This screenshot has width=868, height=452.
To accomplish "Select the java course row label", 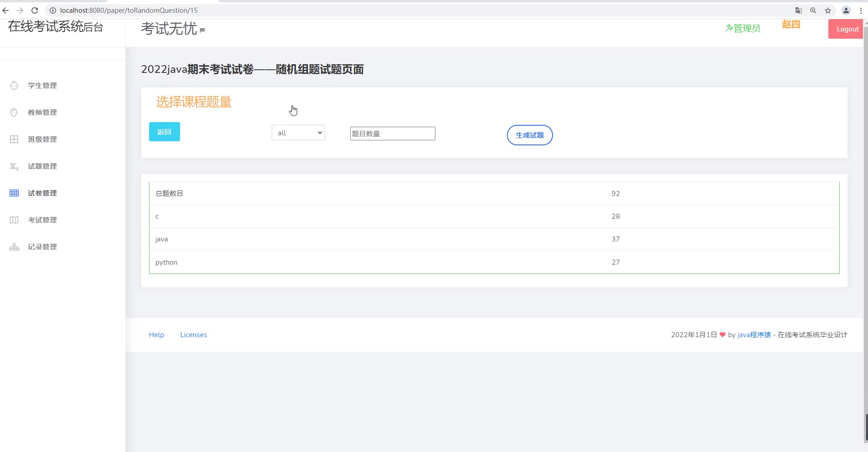I will coord(161,239).
